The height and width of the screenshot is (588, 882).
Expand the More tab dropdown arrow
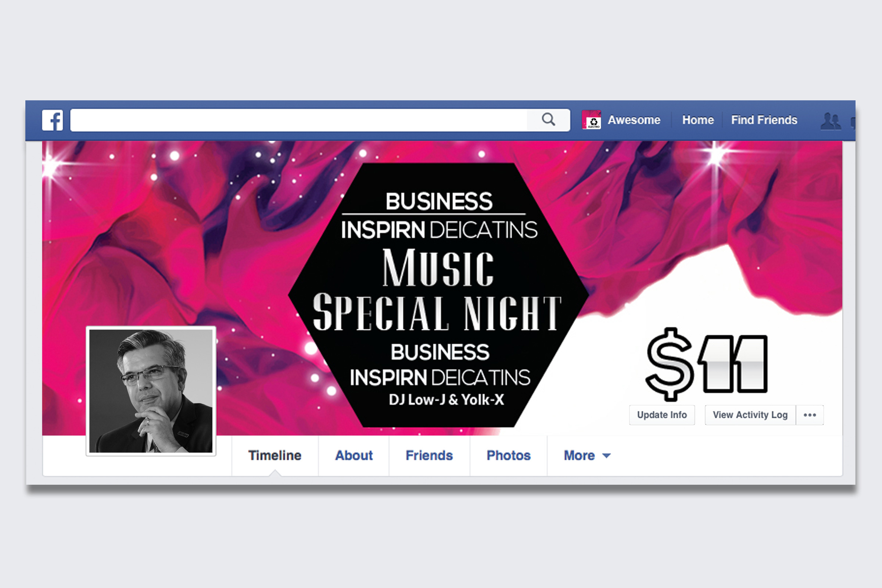(x=606, y=456)
